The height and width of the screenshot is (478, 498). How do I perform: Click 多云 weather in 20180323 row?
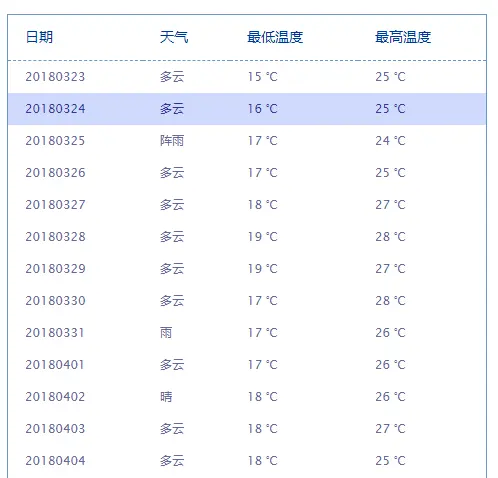(x=172, y=77)
